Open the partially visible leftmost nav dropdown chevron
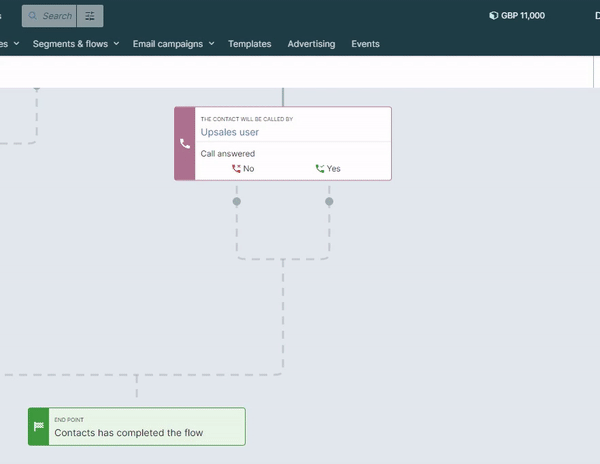Viewport: 600px width, 464px height. coord(16,44)
